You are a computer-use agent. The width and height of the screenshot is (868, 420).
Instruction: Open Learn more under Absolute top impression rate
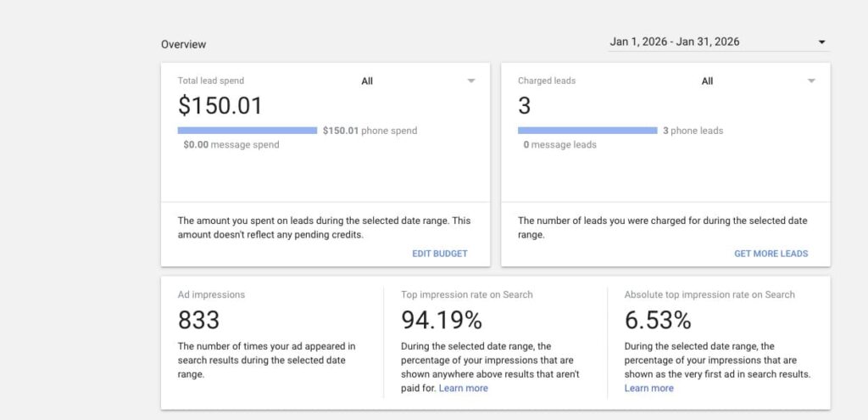pyautogui.click(x=648, y=389)
